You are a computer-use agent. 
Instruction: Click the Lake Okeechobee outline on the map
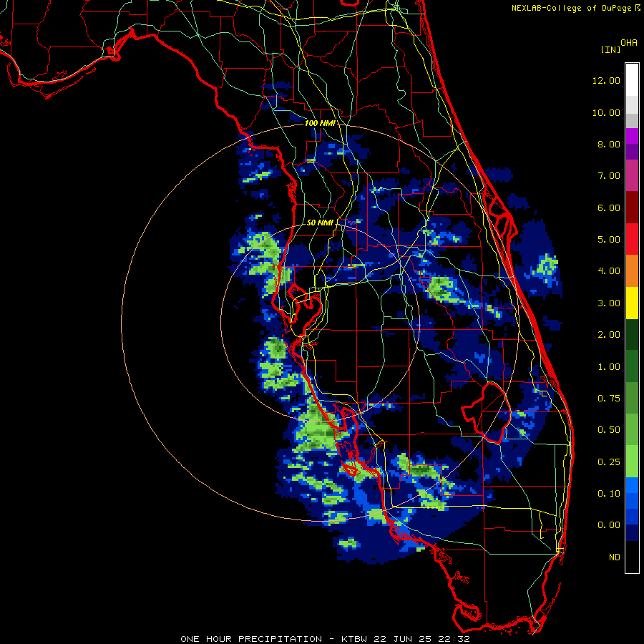[x=486, y=412]
